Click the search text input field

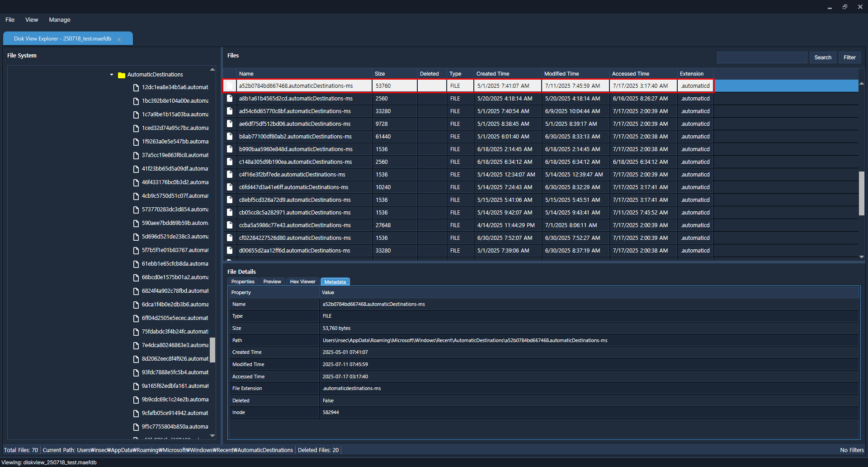pyautogui.click(x=762, y=57)
